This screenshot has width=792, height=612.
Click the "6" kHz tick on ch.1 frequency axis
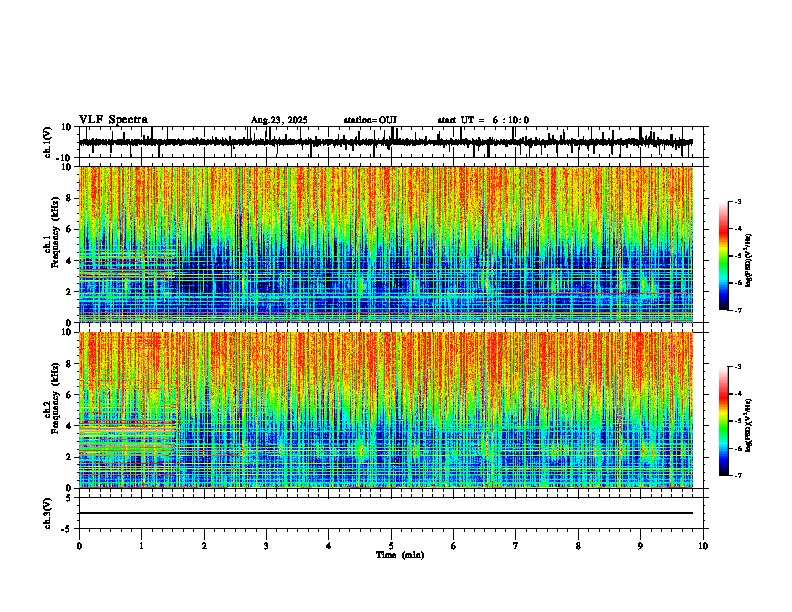click(70, 229)
